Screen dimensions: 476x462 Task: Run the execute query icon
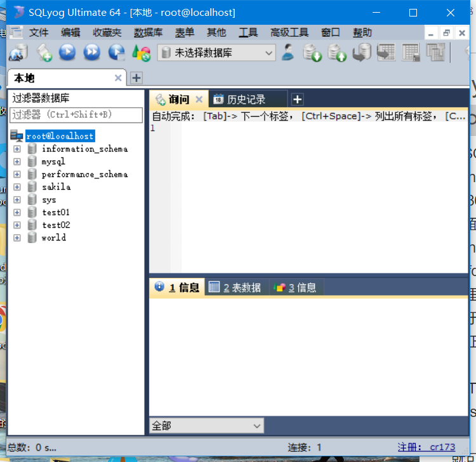coord(67,52)
